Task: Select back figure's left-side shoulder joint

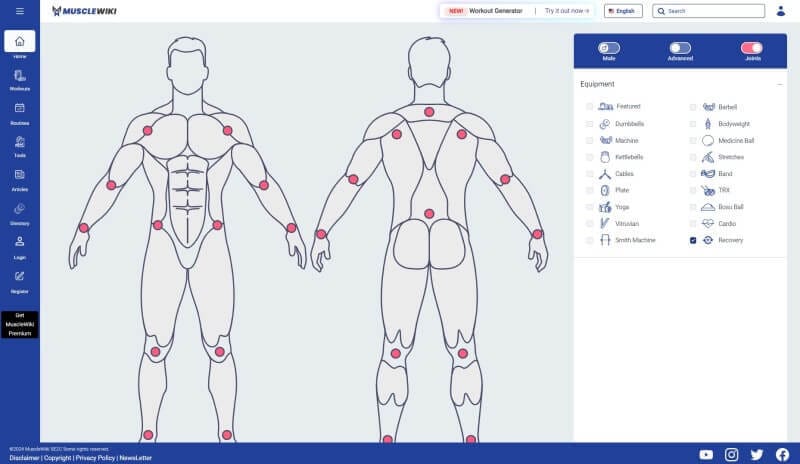Action: [396, 135]
